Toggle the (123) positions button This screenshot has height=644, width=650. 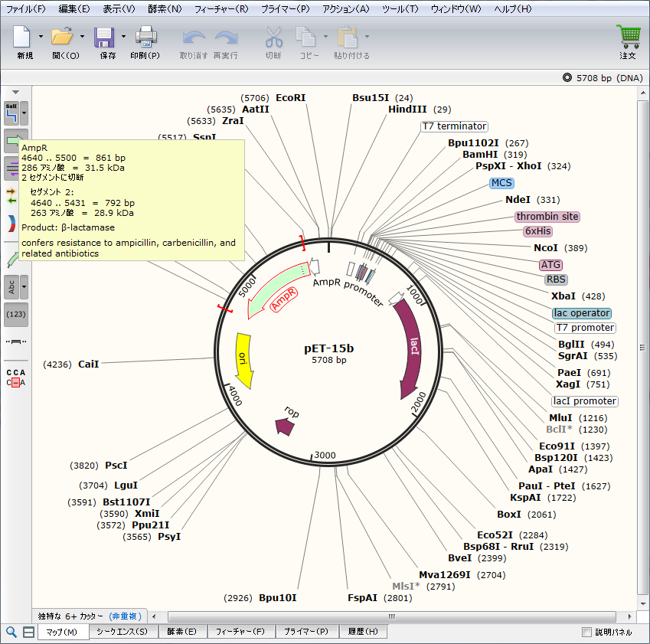[16, 314]
